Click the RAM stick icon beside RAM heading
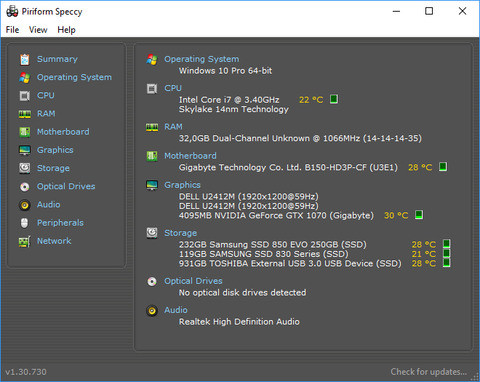The width and height of the screenshot is (480, 382). 152,127
